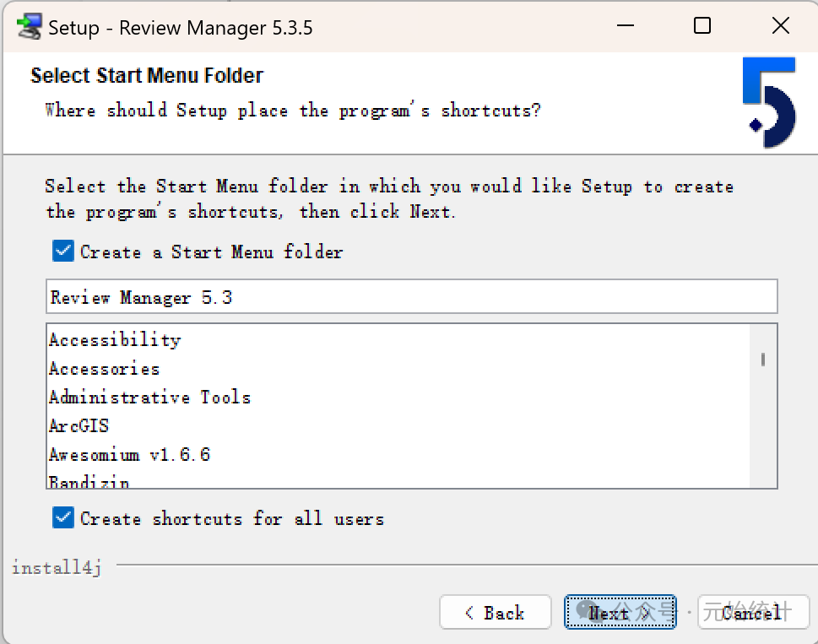Click Next to continue installation
Image resolution: width=818 pixels, height=644 pixels.
(x=620, y=613)
